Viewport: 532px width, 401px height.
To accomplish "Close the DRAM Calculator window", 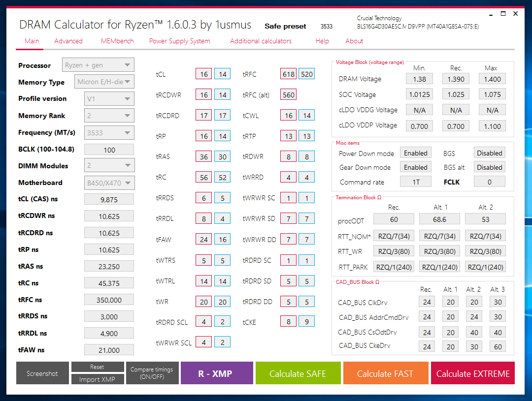I will tap(515, 14).
